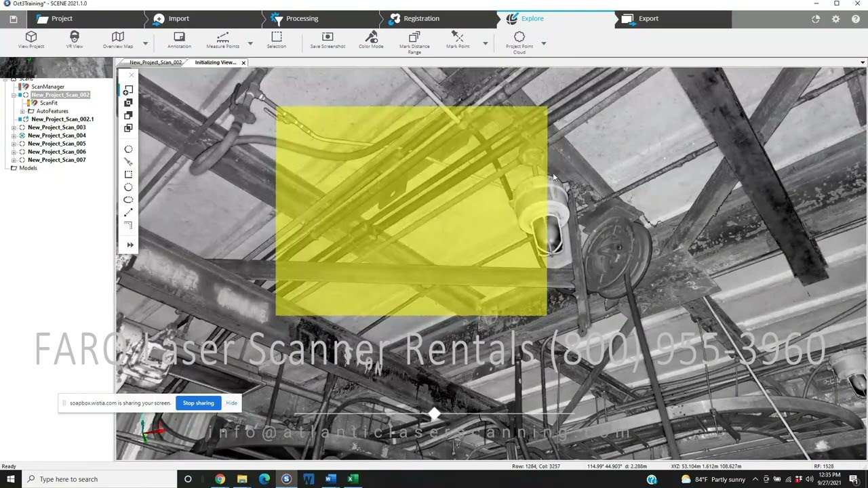Close the floating selection toolbar

[132, 75]
